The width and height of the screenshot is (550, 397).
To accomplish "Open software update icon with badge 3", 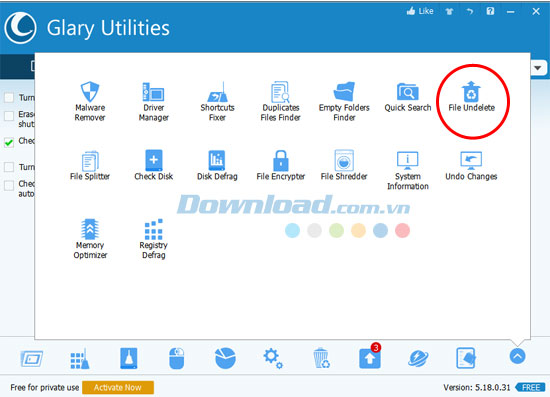I will (x=370, y=357).
